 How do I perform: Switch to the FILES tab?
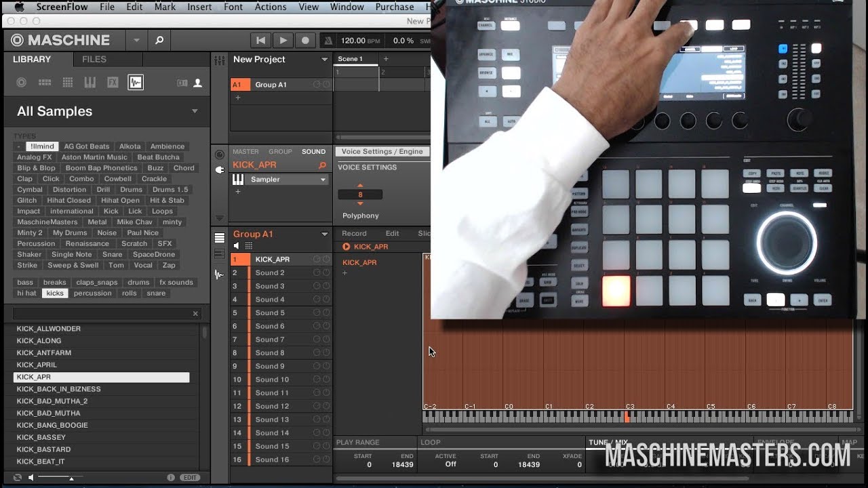[94, 60]
